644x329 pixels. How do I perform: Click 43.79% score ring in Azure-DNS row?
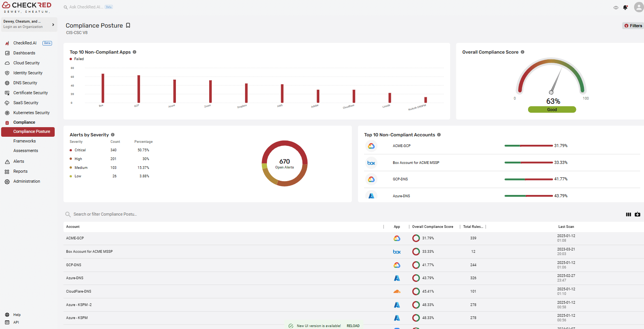[x=416, y=278]
